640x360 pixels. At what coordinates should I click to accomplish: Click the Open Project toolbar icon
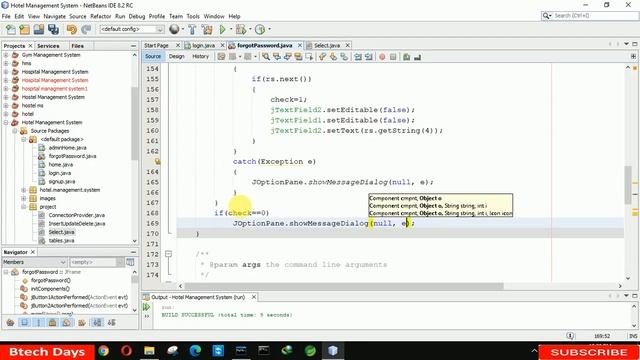[39, 29]
